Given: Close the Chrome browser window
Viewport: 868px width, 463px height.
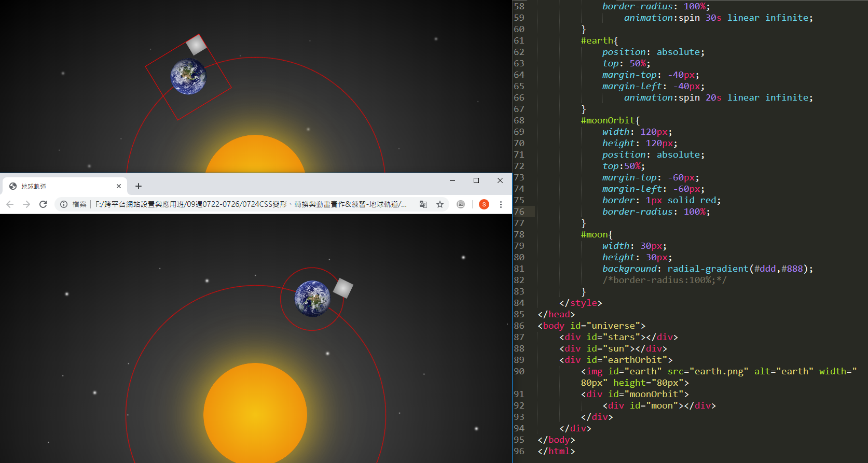Looking at the screenshot, I should tap(500, 180).
